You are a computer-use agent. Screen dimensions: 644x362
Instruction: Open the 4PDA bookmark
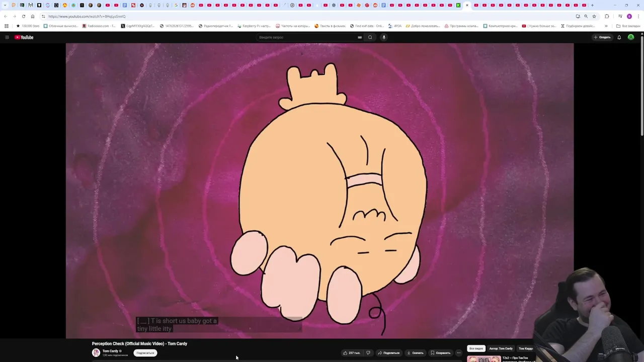[395, 26]
